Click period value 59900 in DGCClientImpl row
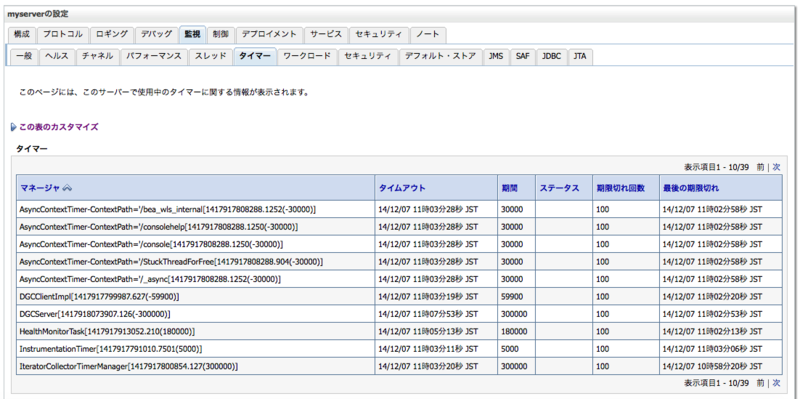 coord(512,296)
